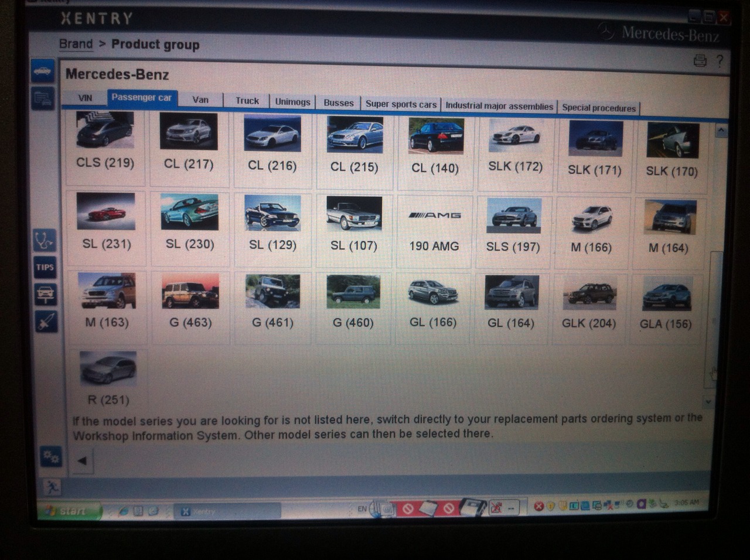
Task: Click the vehicle lift icon in sidebar
Action: 46,294
